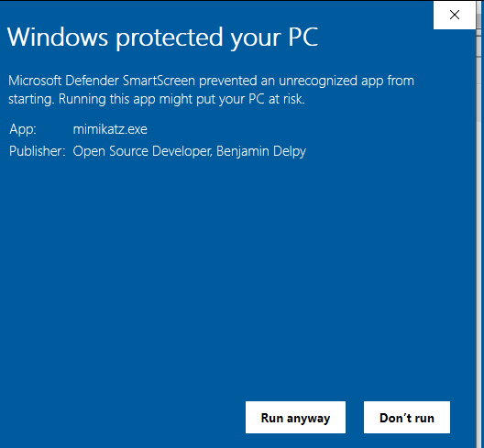Click the Windows protected your PC heading
The width and height of the screenshot is (484, 448).
[x=162, y=38]
